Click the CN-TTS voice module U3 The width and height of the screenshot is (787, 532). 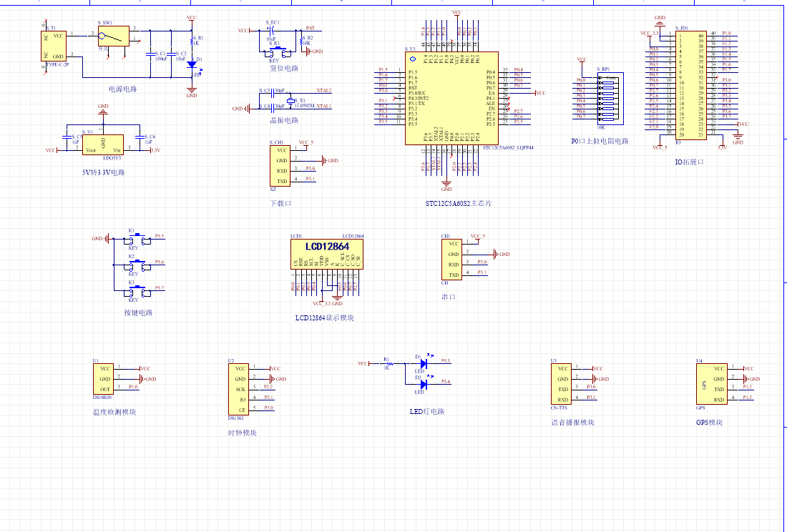pos(562,384)
